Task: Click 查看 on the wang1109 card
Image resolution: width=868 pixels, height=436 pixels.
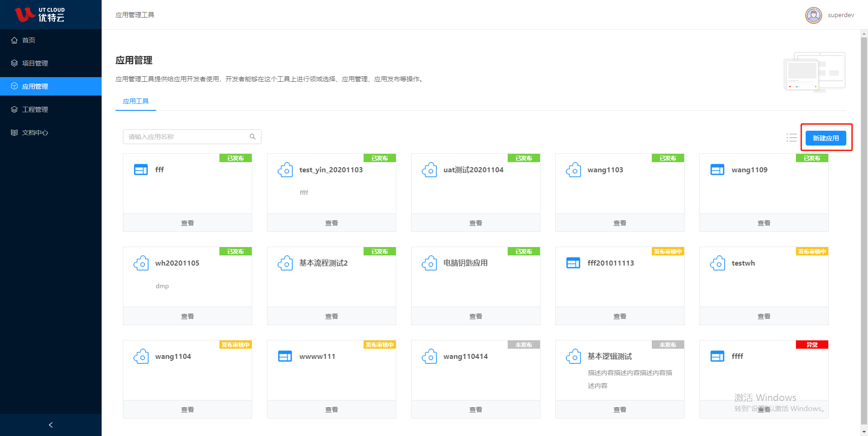Action: coord(764,223)
